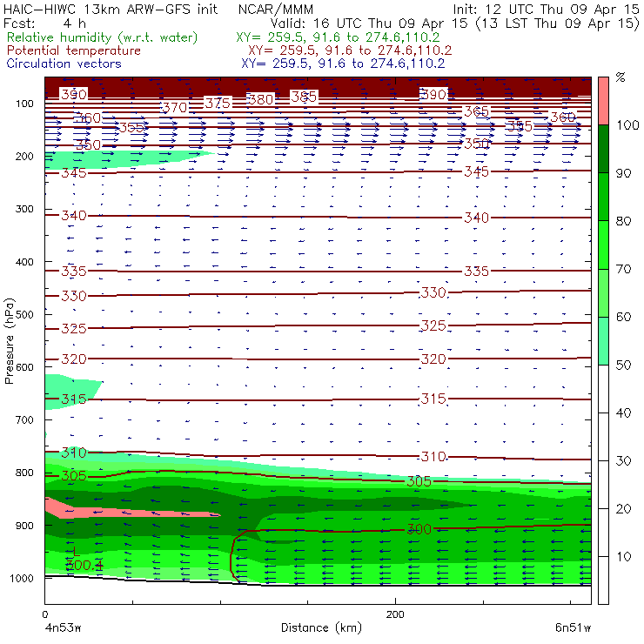Click the '300' pressure axis tick label
Image resolution: width=644 pixels, height=644 pixels.
click(x=24, y=209)
